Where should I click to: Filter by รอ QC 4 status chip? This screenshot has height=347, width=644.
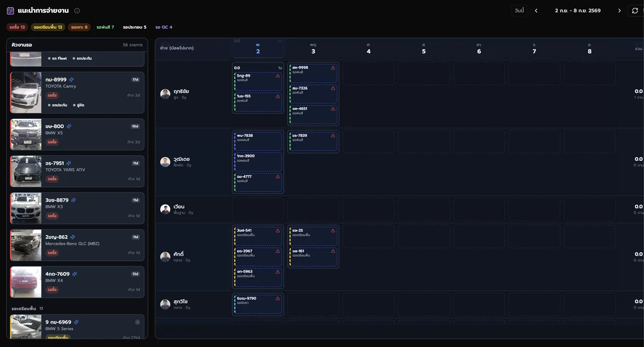point(164,27)
